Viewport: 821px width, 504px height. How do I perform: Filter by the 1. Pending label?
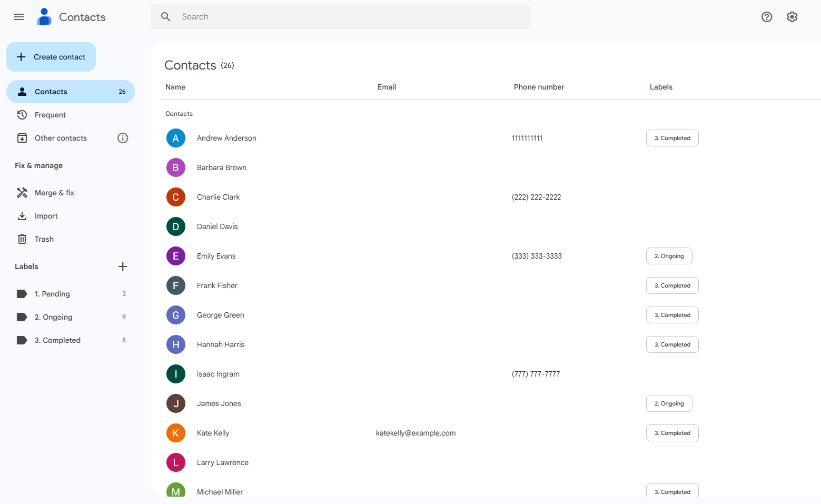tap(71, 294)
